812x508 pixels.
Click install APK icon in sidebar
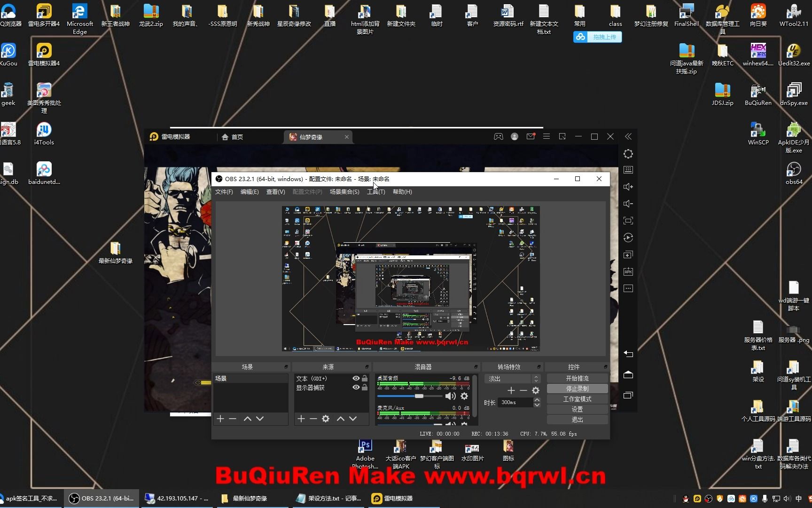(x=628, y=271)
